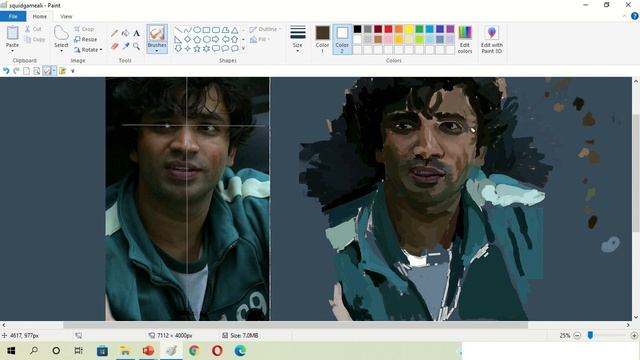The image size is (640, 360).
Task: Open the File menu
Action: [x=13, y=16]
